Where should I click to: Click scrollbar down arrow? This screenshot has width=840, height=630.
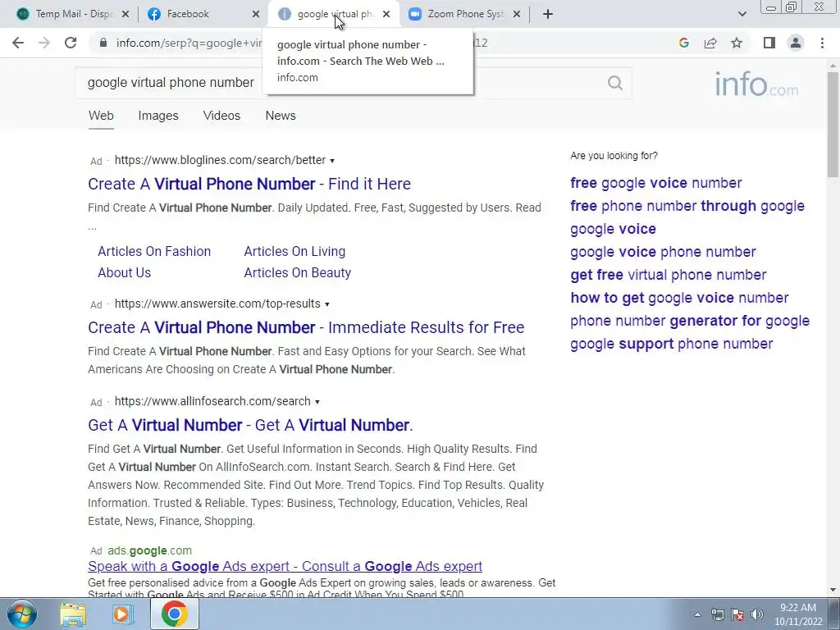[833, 591]
